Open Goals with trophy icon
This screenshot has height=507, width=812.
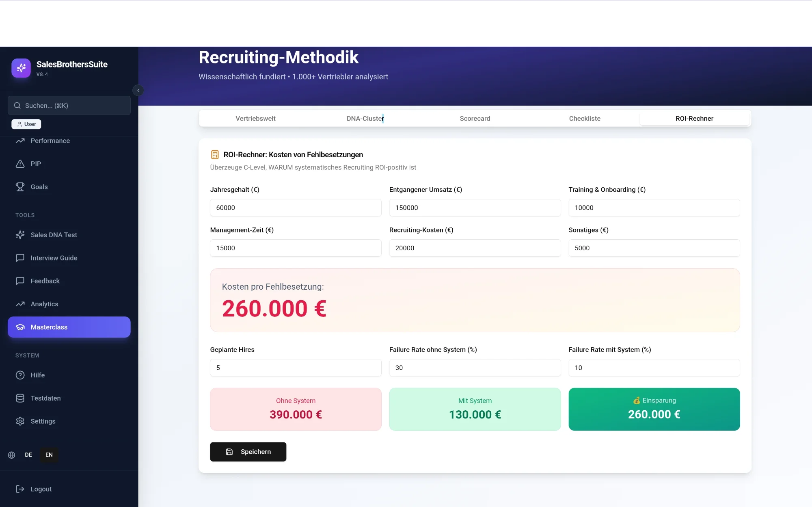[39, 187]
